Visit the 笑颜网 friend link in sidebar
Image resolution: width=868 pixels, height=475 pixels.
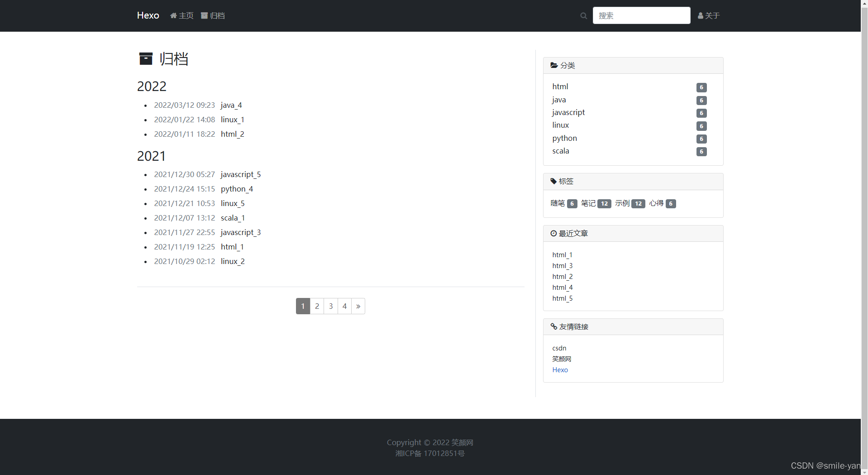tap(562, 359)
